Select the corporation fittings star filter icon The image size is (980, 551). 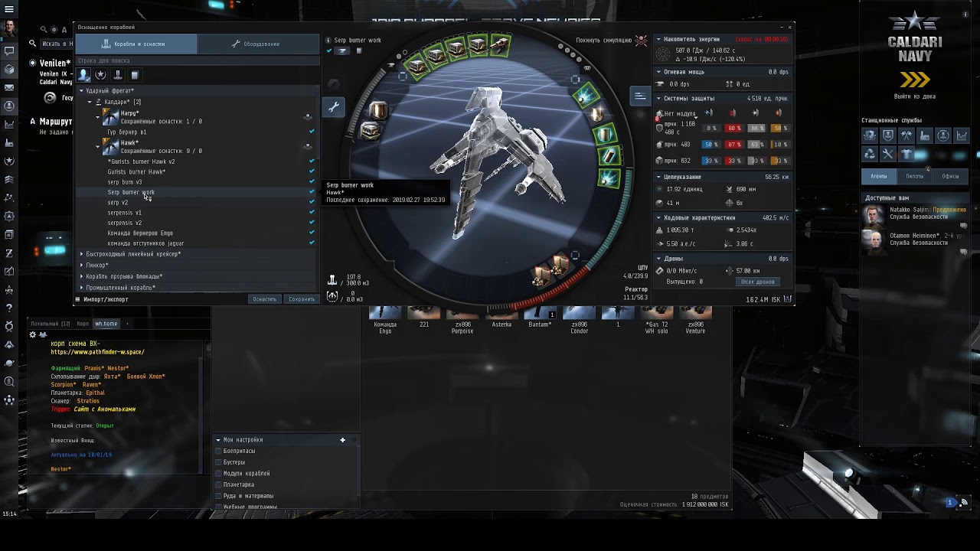click(x=100, y=75)
